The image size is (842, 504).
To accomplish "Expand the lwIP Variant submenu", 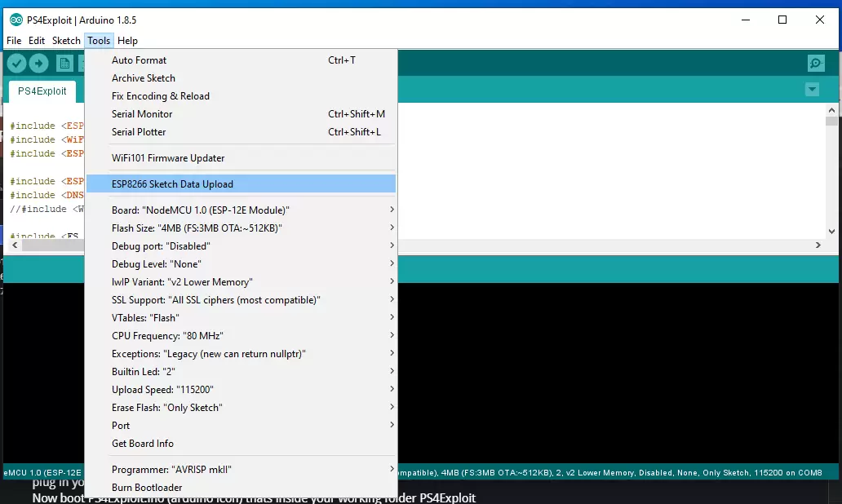I will click(x=241, y=282).
